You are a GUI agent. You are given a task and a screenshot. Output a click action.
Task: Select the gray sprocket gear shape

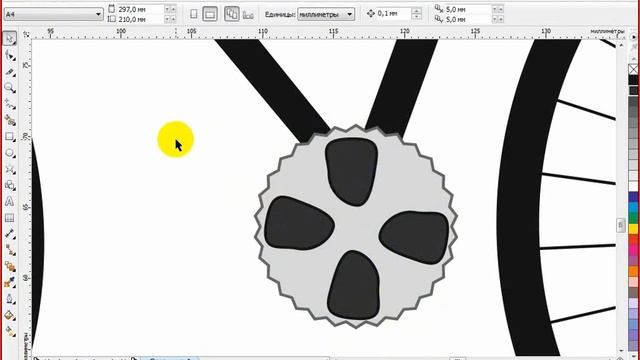(356, 227)
